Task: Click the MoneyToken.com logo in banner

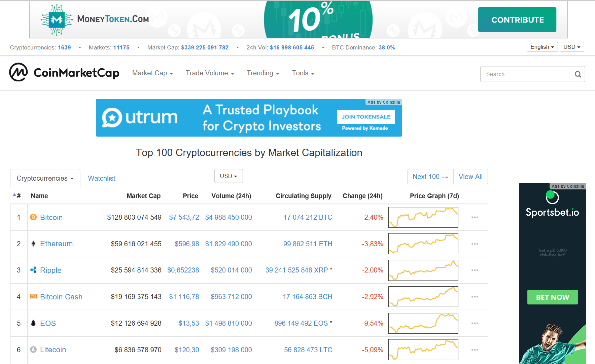Action: (95, 20)
